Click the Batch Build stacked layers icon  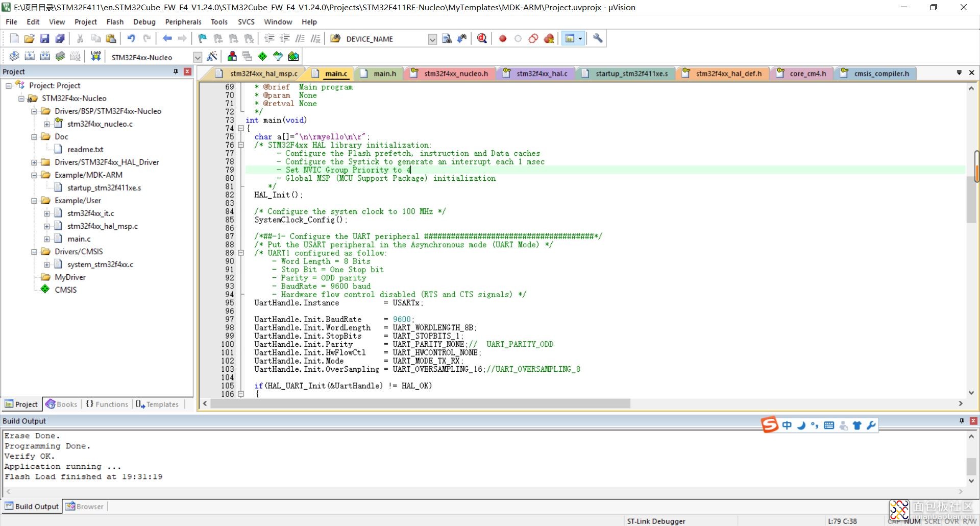(60, 56)
